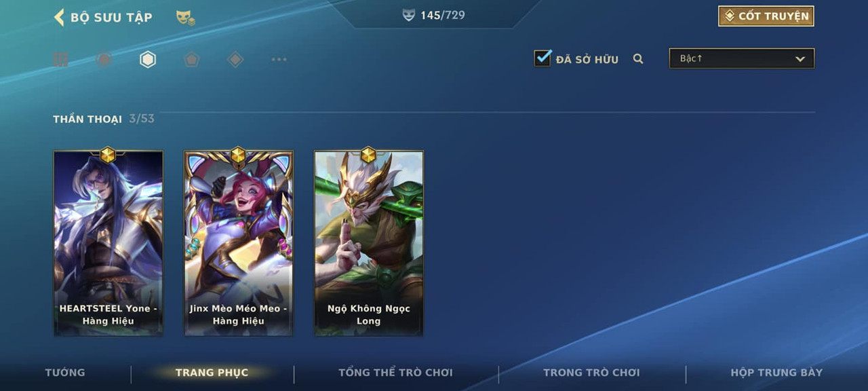Screen dimensions: 868x391
Task: Click the search magnifier icon
Action: (x=638, y=59)
